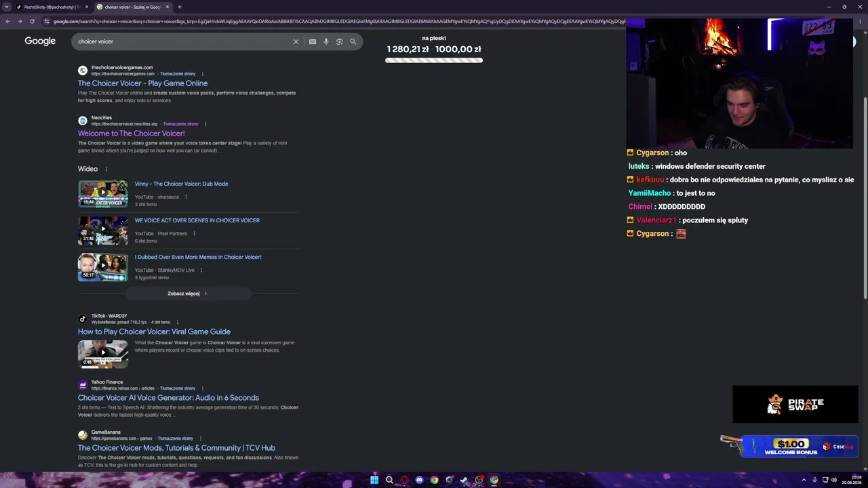The width and height of the screenshot is (868, 488).
Task: Click the donation goal progress bar
Action: coord(434,60)
